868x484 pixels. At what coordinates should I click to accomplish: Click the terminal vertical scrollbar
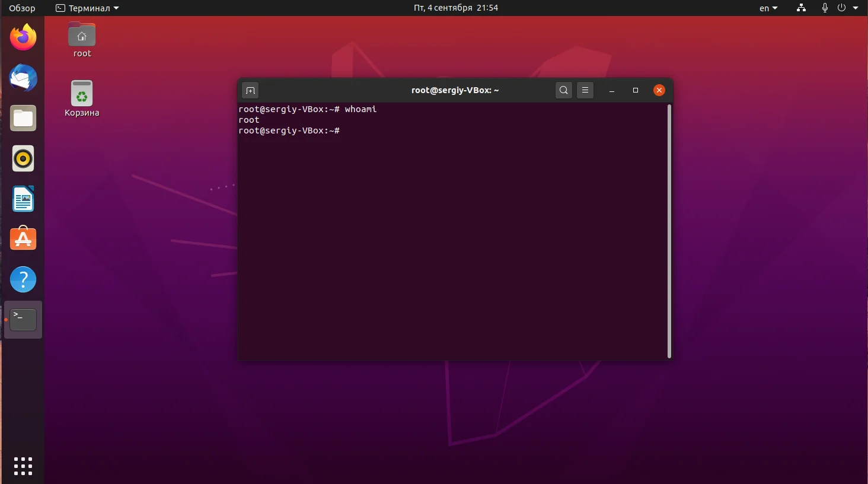pos(669,231)
